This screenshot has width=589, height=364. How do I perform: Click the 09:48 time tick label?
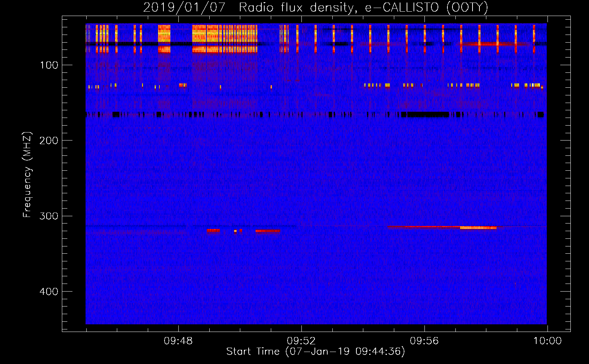tap(178, 341)
